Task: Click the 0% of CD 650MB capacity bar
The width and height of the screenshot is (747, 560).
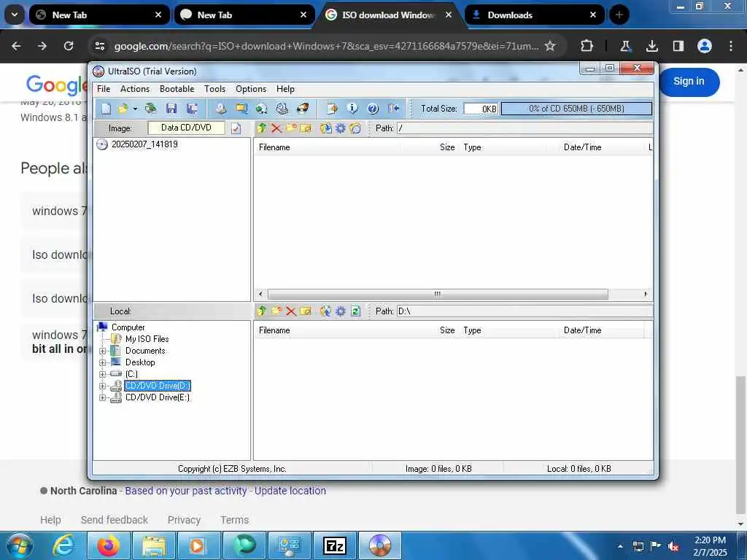Action: point(576,109)
